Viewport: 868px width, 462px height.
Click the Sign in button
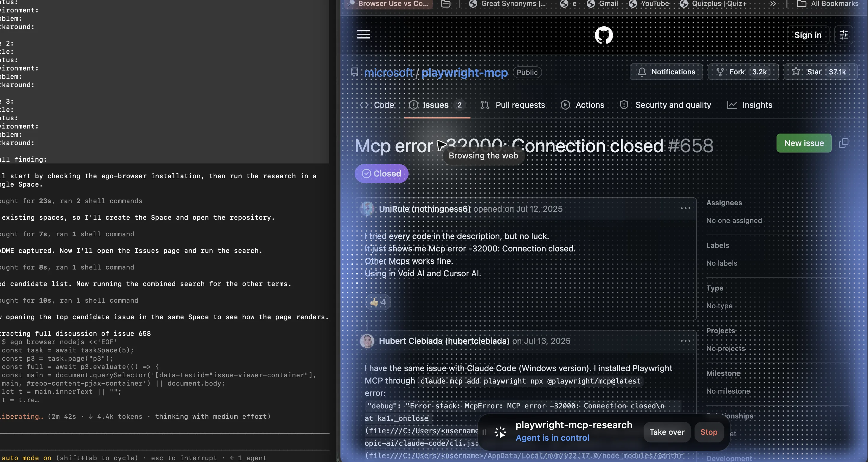pyautogui.click(x=808, y=35)
